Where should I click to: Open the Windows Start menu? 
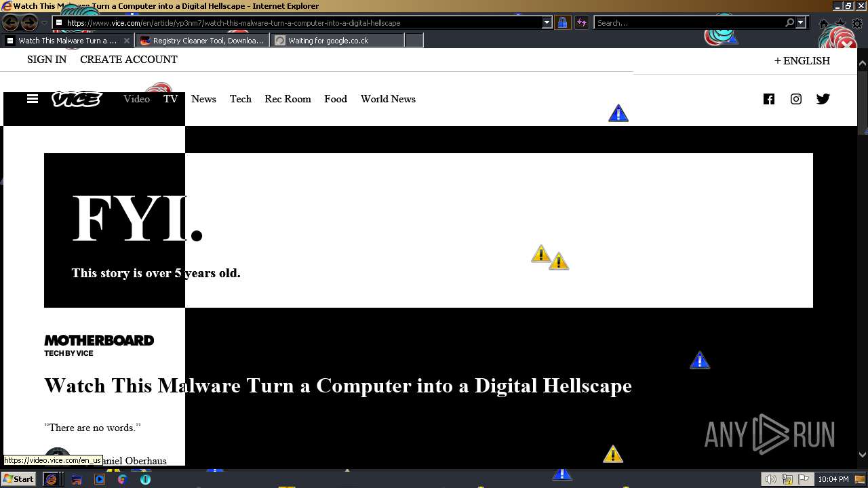(18, 479)
